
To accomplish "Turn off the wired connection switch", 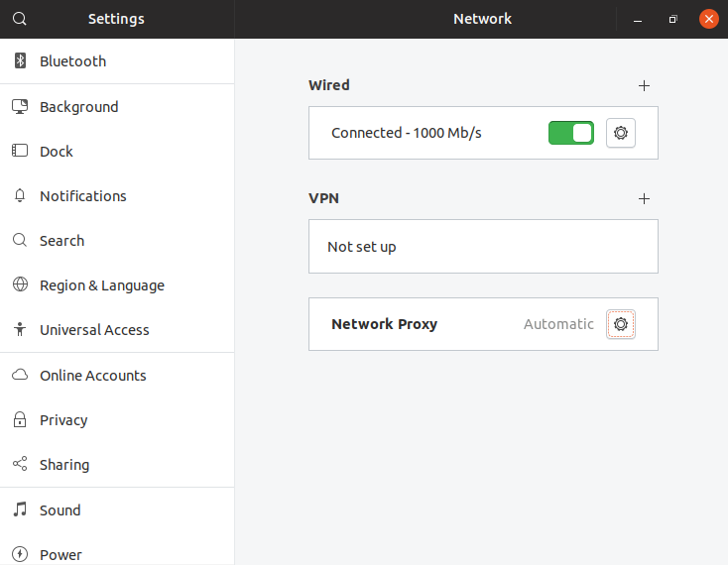I will 571,133.
